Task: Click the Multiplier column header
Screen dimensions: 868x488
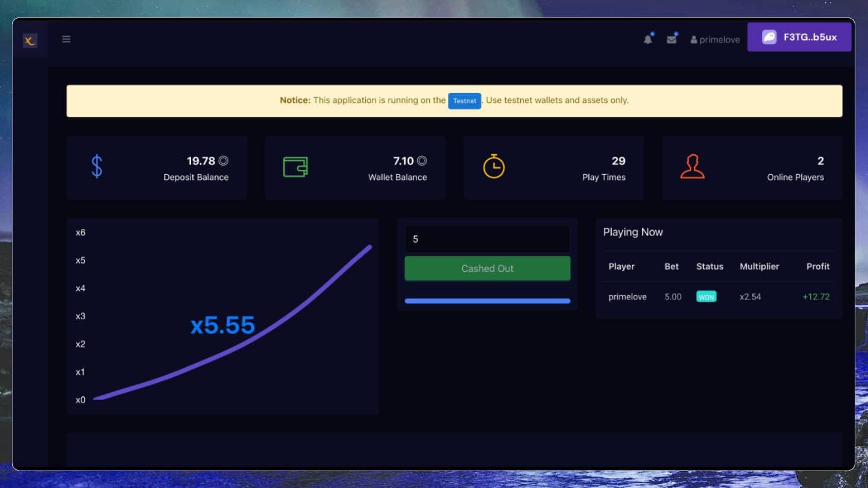Action: click(759, 266)
